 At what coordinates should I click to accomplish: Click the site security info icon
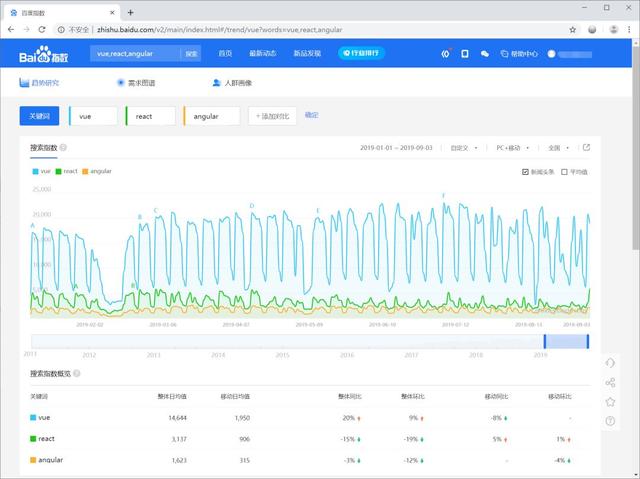pyautogui.click(x=61, y=29)
